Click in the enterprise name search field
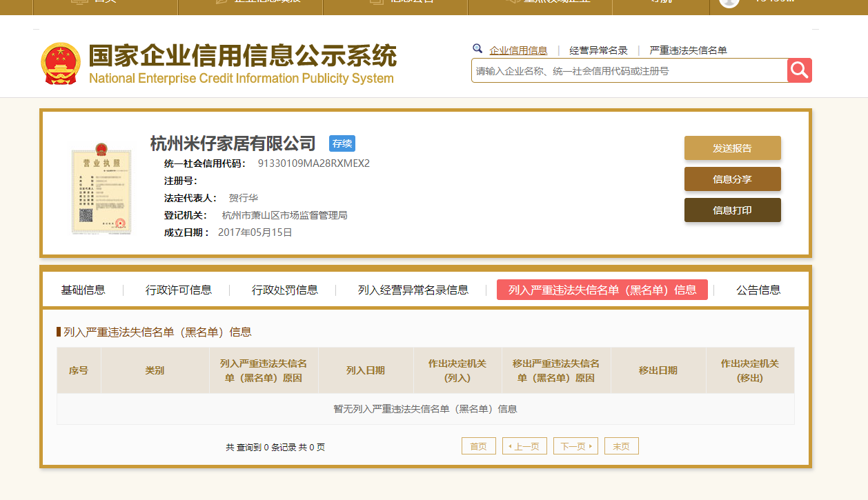 pos(629,70)
